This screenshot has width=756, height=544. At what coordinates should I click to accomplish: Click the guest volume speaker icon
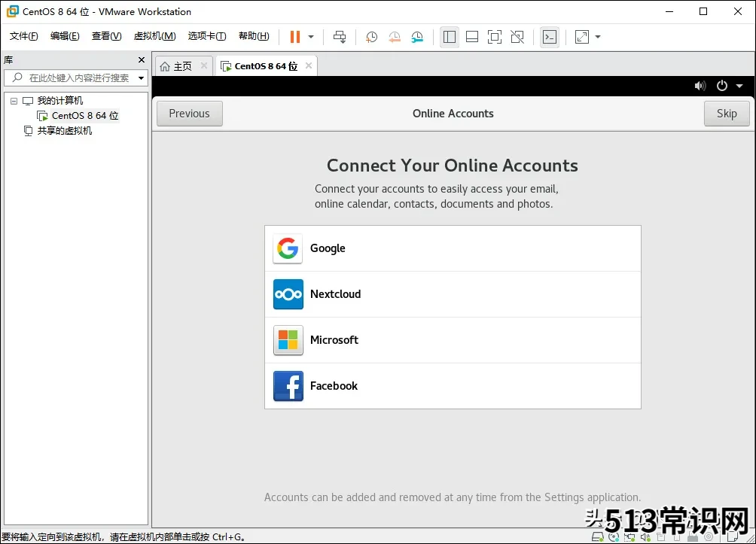[x=700, y=86]
